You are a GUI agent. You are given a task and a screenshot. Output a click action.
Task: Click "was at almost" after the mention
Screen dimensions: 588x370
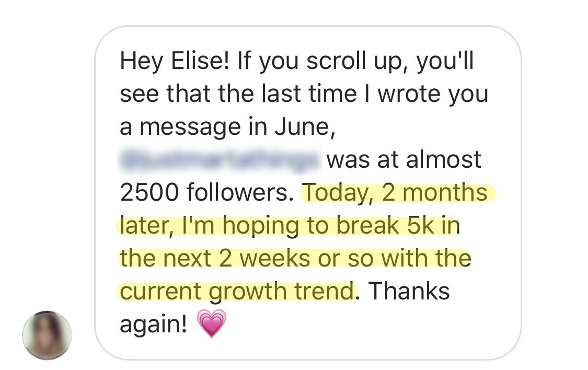403,159
